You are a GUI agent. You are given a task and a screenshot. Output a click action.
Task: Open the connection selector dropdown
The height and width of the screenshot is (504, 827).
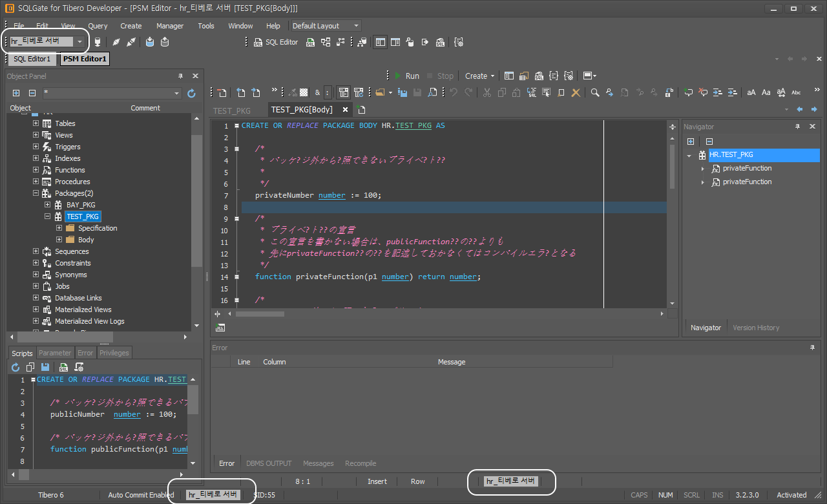79,41
